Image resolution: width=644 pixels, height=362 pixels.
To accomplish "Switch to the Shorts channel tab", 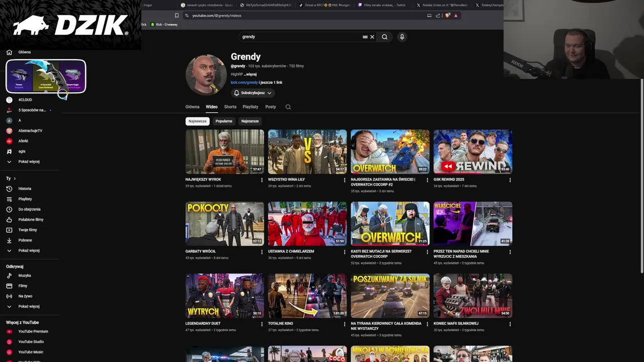I will [230, 107].
